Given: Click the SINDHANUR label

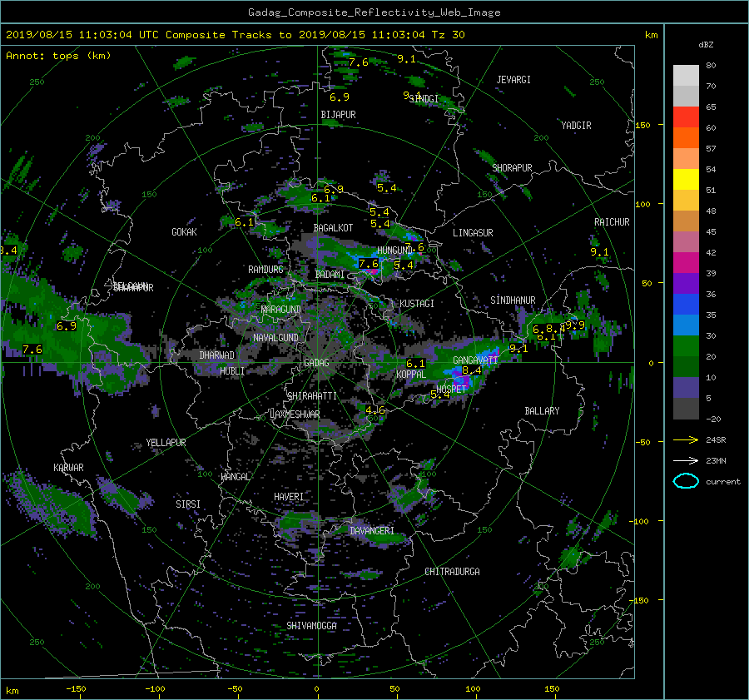Looking at the screenshot, I should 513,300.
